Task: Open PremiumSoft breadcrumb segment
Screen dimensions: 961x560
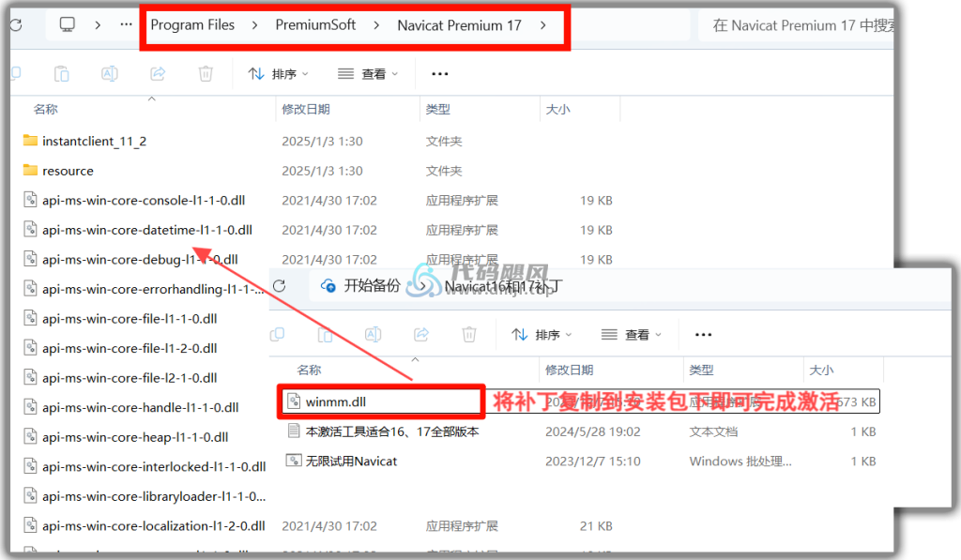Action: point(315,24)
